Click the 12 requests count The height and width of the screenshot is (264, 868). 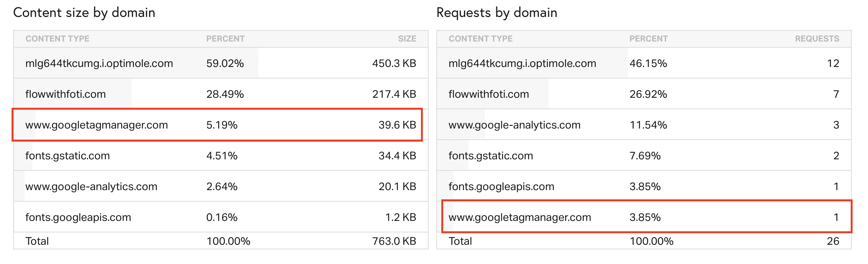833,63
